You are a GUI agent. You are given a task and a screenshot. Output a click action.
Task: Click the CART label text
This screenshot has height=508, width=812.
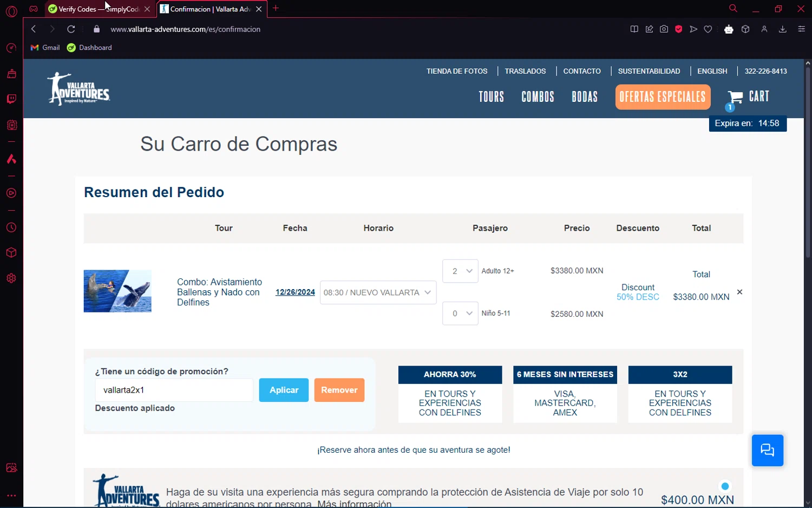point(759,96)
